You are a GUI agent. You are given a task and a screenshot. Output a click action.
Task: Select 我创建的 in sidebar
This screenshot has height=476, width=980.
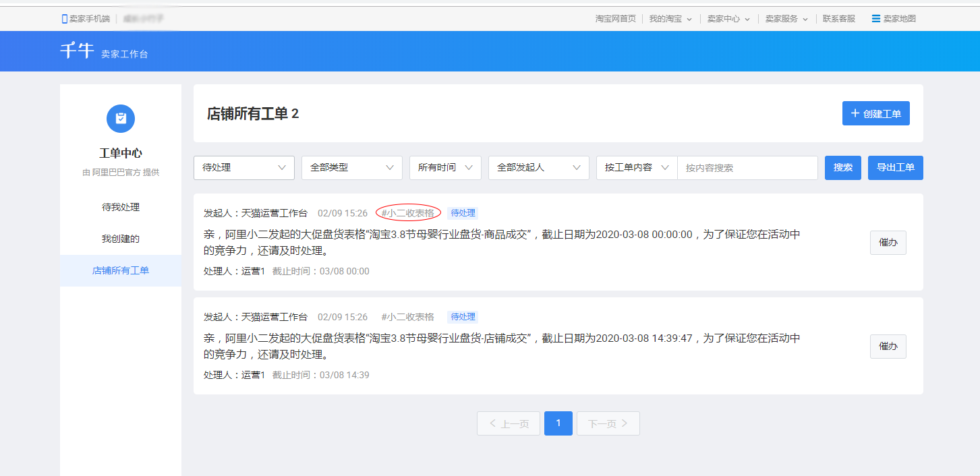tap(121, 239)
